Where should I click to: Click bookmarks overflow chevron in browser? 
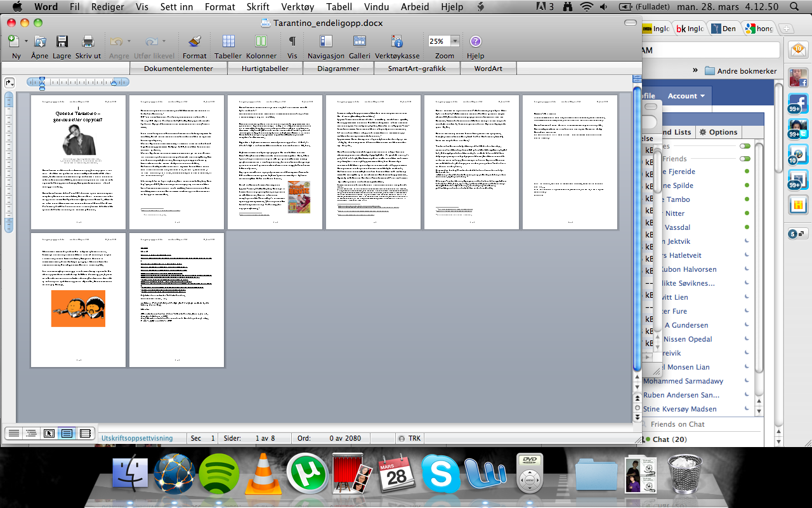point(695,70)
